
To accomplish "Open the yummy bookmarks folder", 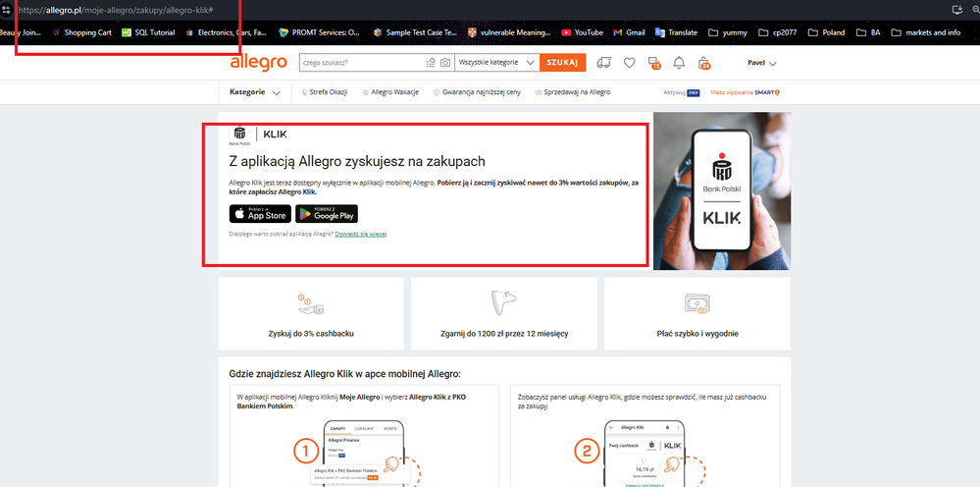I will 728,32.
